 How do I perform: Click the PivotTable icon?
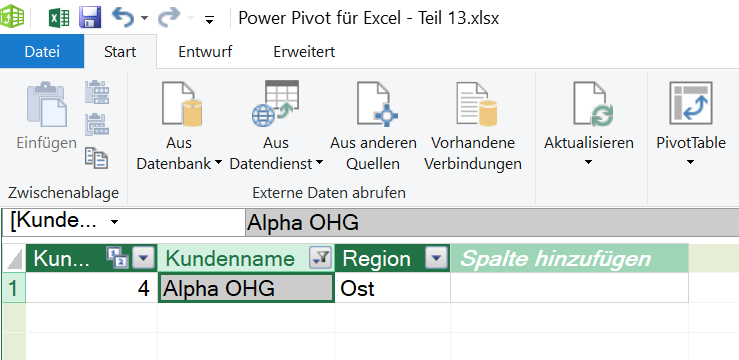click(690, 103)
